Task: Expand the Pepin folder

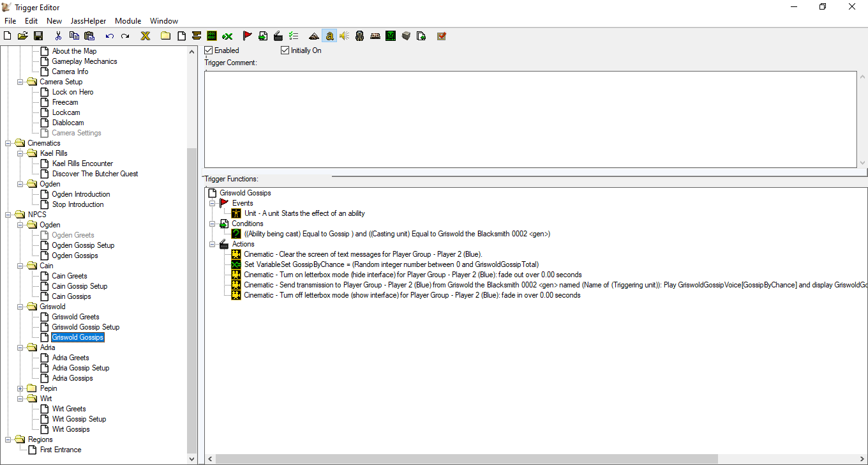Action: click(20, 388)
